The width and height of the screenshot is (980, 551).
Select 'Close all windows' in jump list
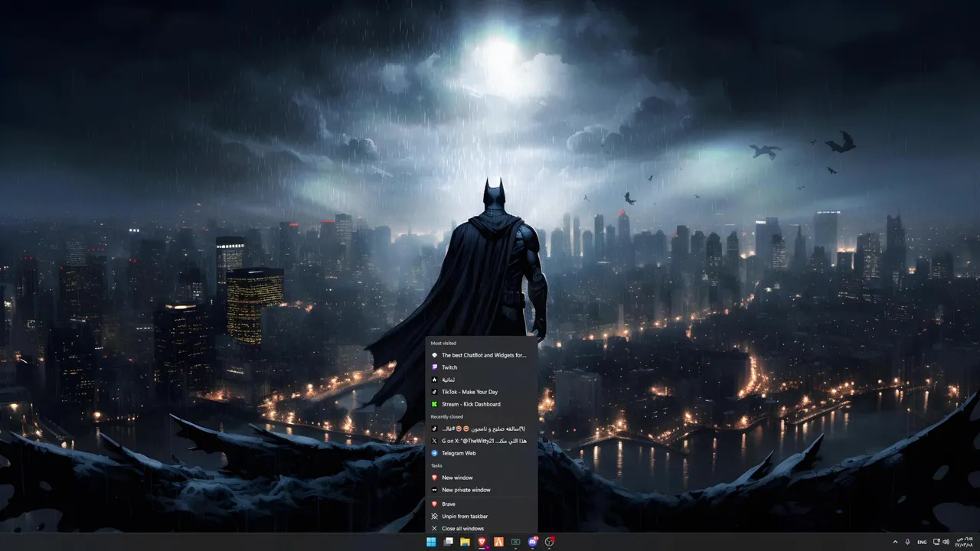click(482, 528)
